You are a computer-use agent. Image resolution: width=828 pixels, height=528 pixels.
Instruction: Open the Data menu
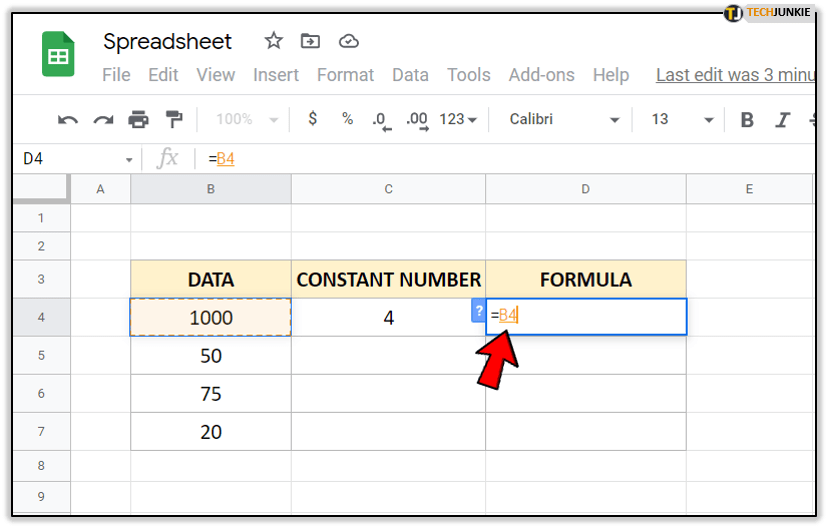click(410, 75)
